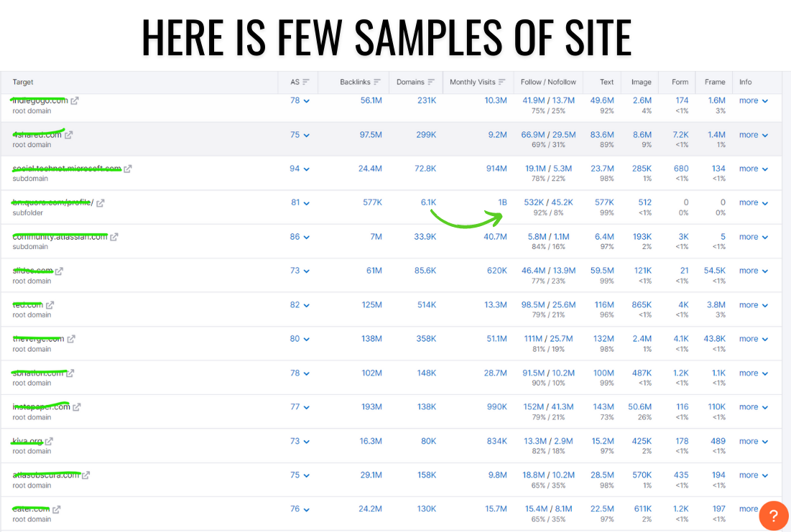Sort table by AS column icon
This screenshot has height=532, width=791.
point(306,82)
